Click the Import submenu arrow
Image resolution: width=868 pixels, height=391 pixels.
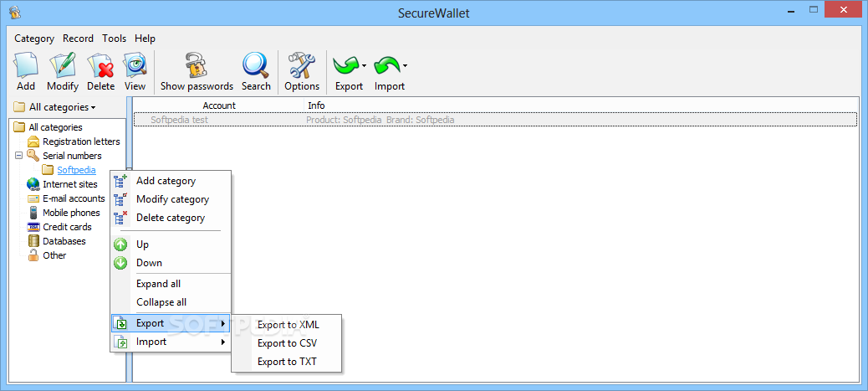click(x=223, y=342)
